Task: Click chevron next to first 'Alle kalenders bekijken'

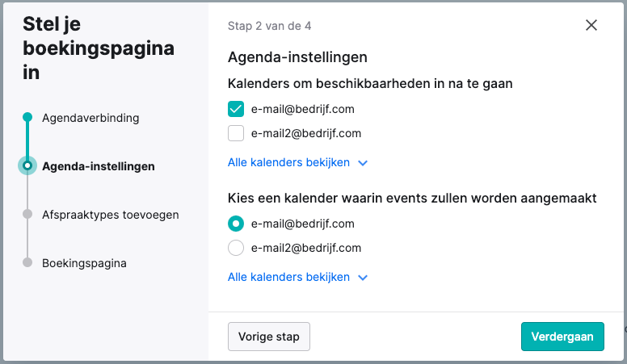Action: click(x=363, y=163)
